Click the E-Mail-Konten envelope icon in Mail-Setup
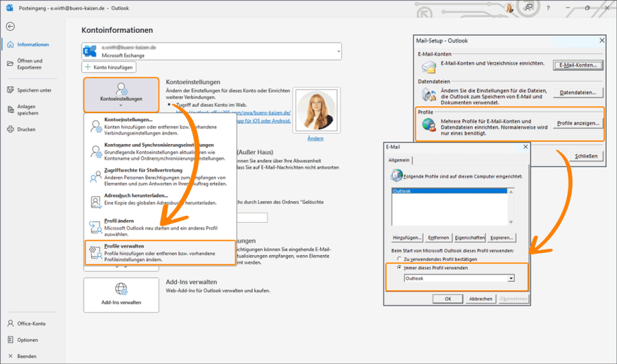Viewport: 617px width, 364px height. [428, 67]
